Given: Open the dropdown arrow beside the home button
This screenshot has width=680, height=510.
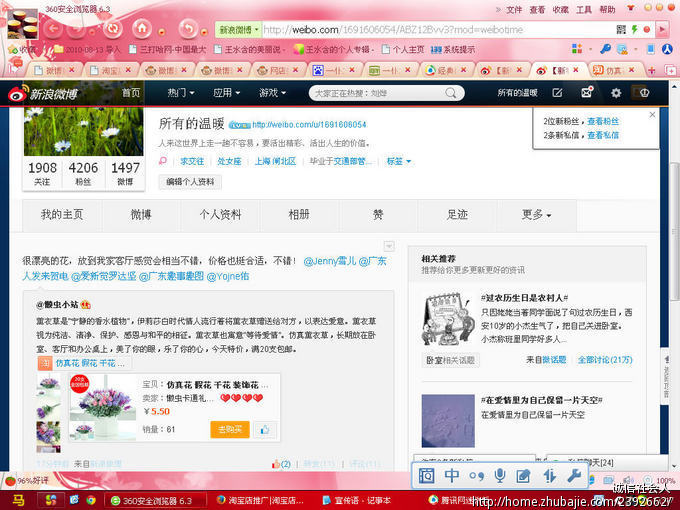Looking at the screenshot, I should pyautogui.click(x=161, y=31).
